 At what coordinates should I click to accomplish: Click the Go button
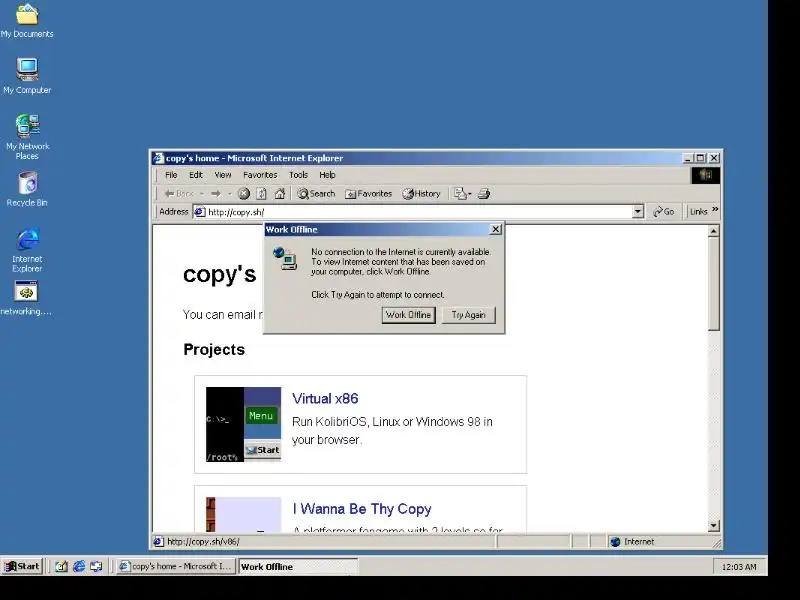663,212
